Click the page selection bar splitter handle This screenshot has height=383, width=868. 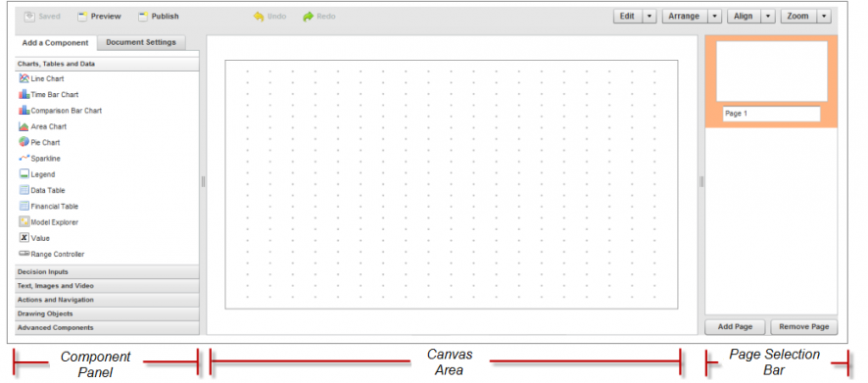(x=701, y=181)
